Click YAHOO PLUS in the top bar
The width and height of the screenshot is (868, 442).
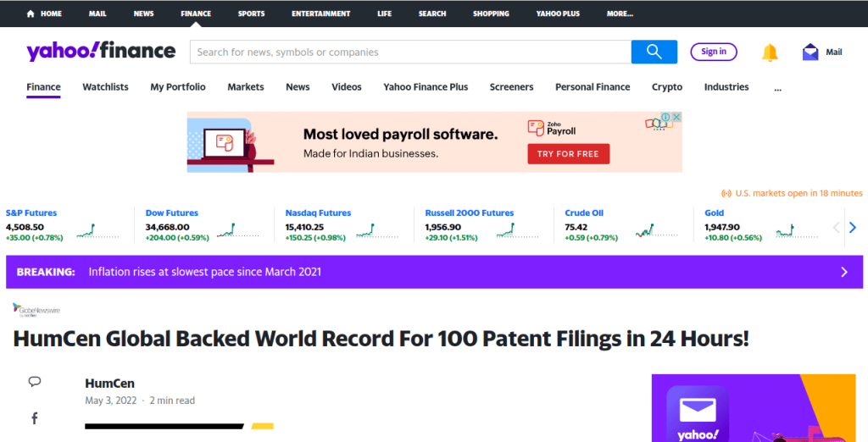pyautogui.click(x=558, y=14)
